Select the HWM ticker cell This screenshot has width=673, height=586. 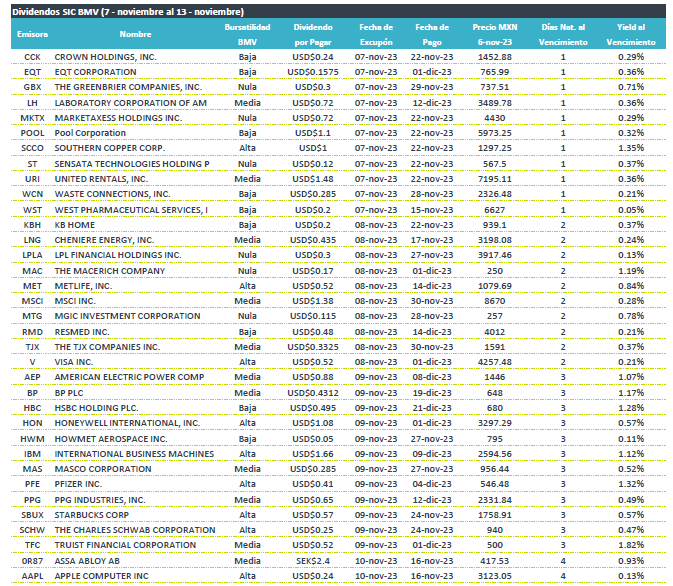32,439
